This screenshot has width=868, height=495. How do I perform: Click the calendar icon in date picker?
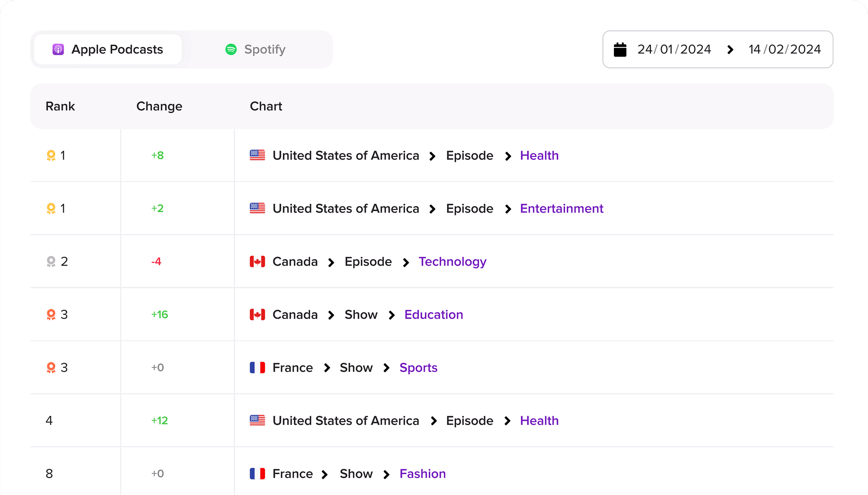[x=620, y=49]
